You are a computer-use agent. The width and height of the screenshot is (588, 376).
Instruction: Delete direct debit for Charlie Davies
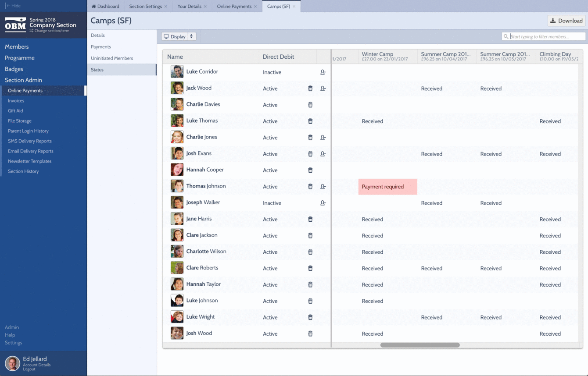pos(310,105)
